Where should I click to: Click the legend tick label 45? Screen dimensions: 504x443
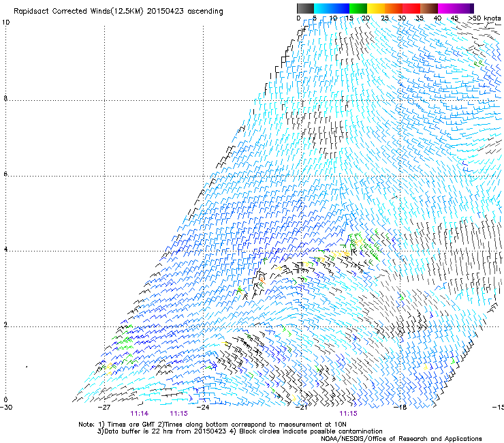[454, 18]
